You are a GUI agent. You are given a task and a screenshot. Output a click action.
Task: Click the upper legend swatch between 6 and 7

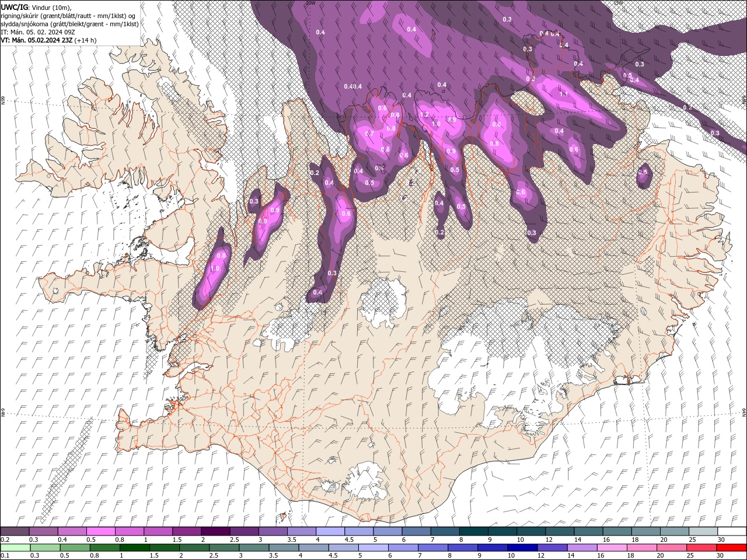(x=416, y=531)
